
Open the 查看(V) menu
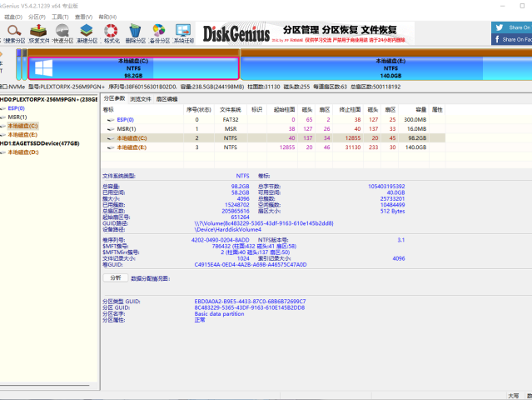(x=83, y=17)
